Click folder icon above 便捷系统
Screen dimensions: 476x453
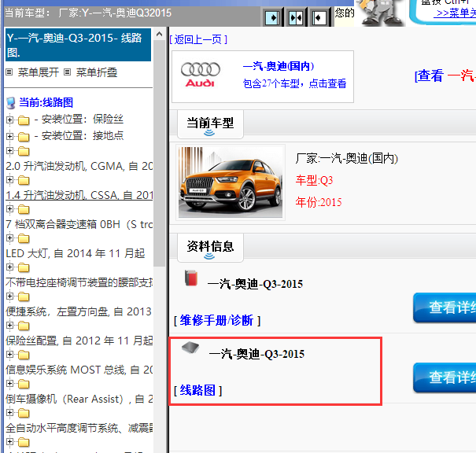click(x=24, y=296)
